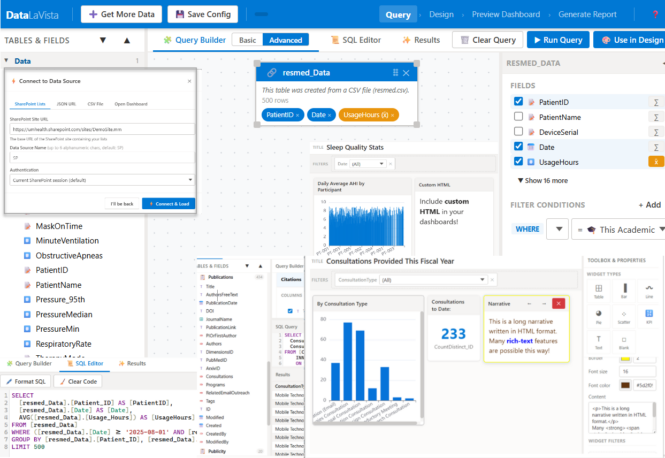The height and width of the screenshot is (458, 665).
Task: Collapse the Data table tree node
Action: (x=6, y=61)
